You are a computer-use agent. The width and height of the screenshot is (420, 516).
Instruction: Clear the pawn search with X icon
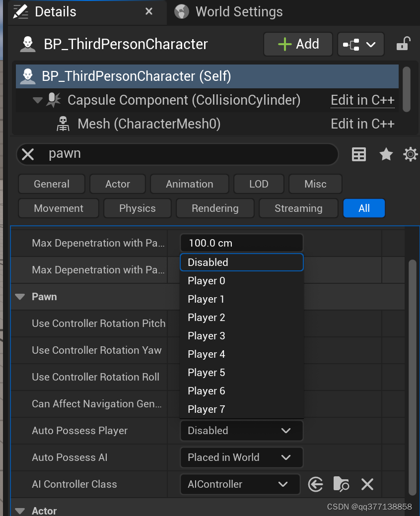tap(28, 154)
